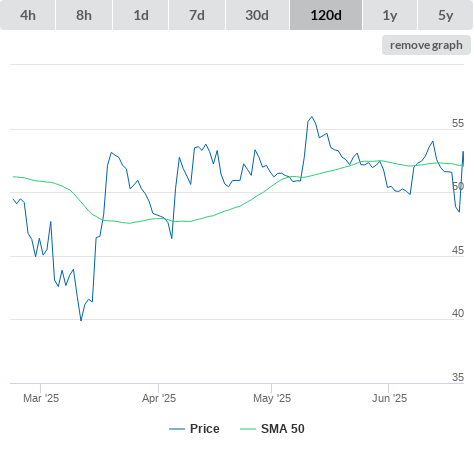Click the Mar '25 axis label
The image size is (474, 455).
point(41,398)
